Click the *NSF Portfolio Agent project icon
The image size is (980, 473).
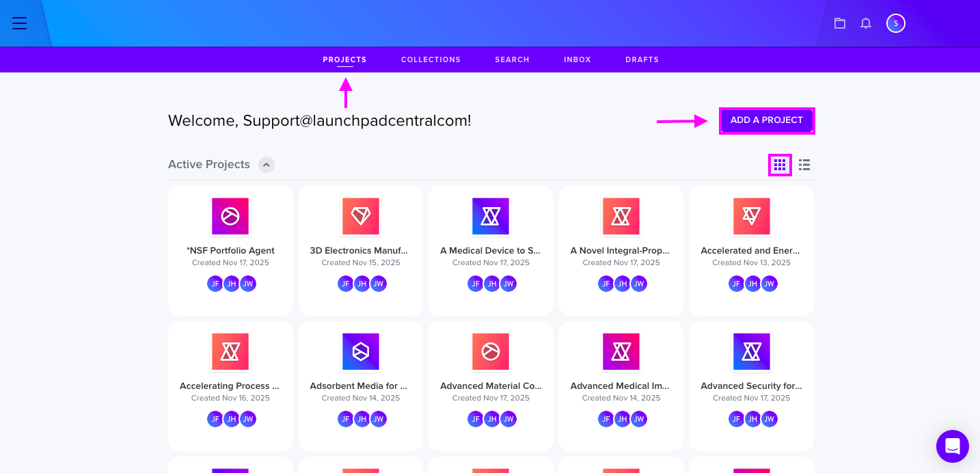pos(230,217)
